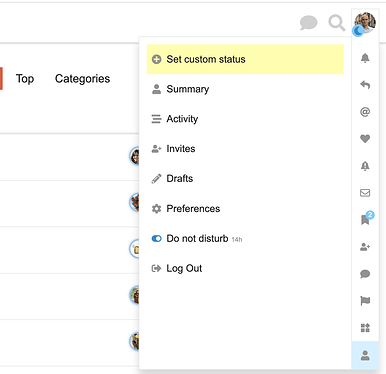Click the user avatar in header
Image resolution: width=386 pixels, height=374 pixels.
tap(365, 23)
